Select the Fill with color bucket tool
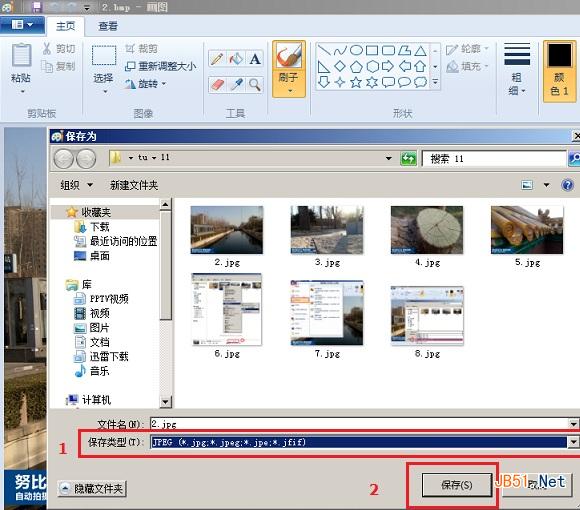This screenshot has height=510, width=580. pos(236,59)
